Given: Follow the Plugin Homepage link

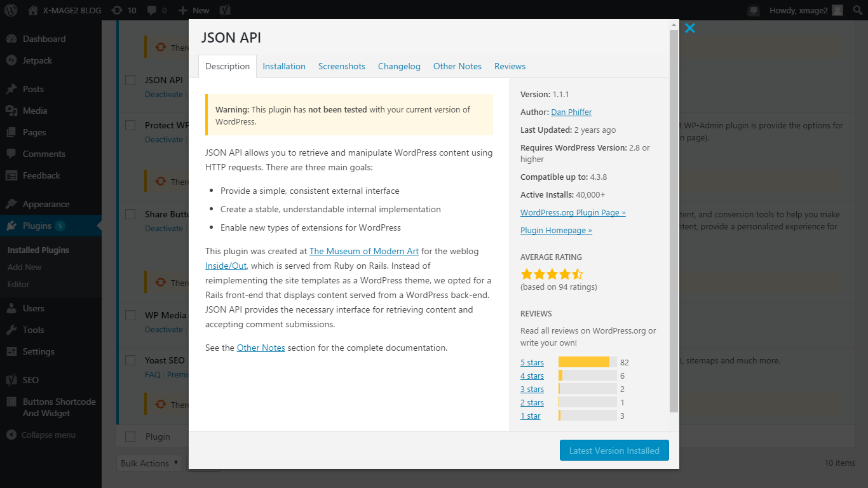Looking at the screenshot, I should click(x=556, y=230).
